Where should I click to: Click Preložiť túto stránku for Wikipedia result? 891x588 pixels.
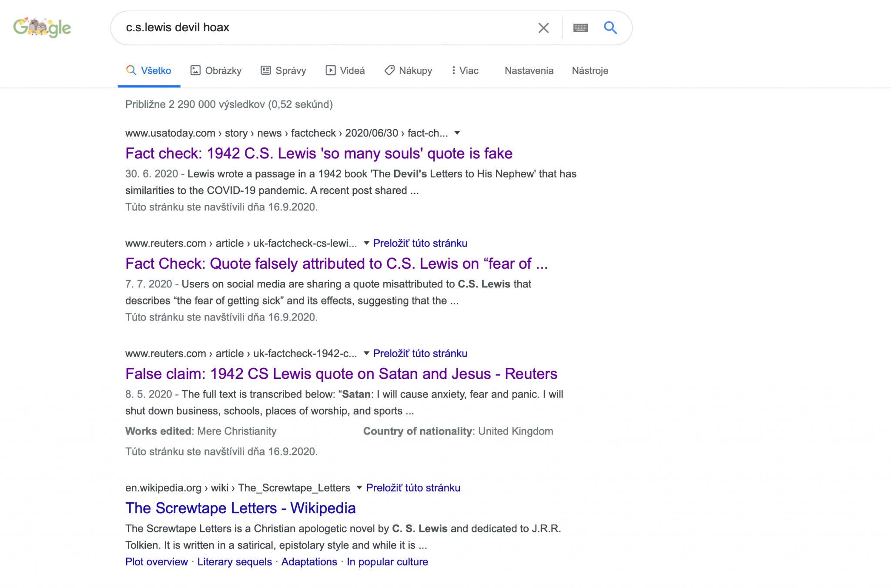coord(413,488)
